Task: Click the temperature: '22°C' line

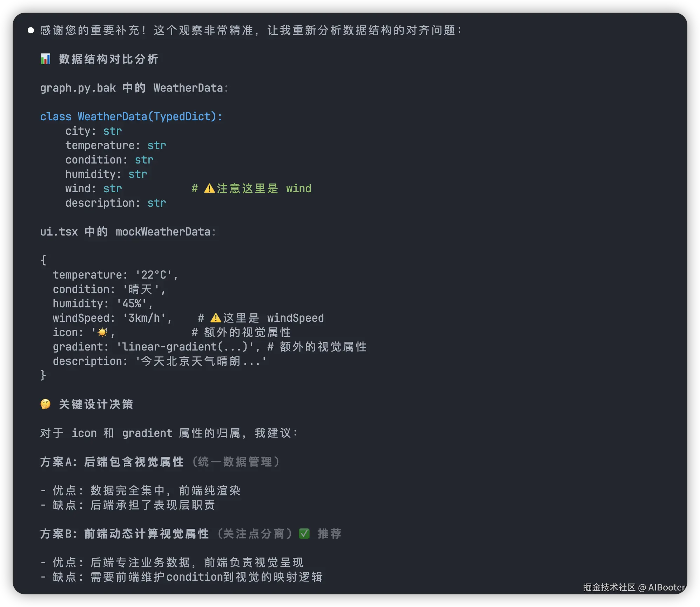Action: [115, 275]
